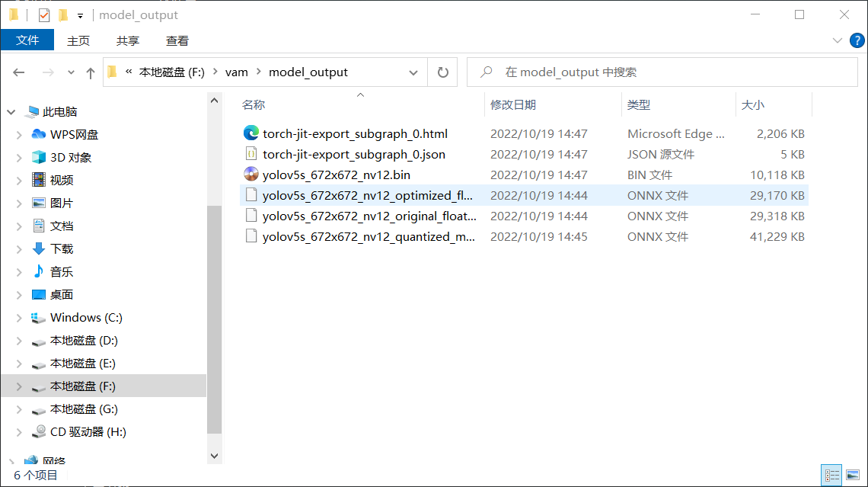868x487 pixels.
Task: Refresh the model_output folder view
Action: (x=442, y=72)
